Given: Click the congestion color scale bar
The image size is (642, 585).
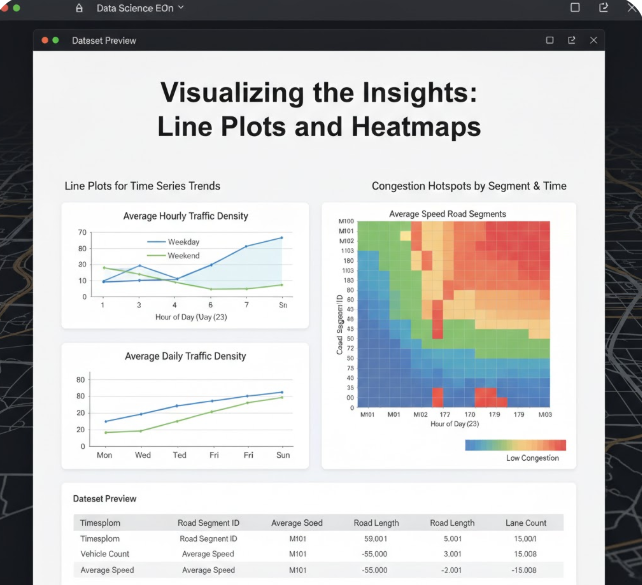Looking at the screenshot, I should click(x=515, y=445).
